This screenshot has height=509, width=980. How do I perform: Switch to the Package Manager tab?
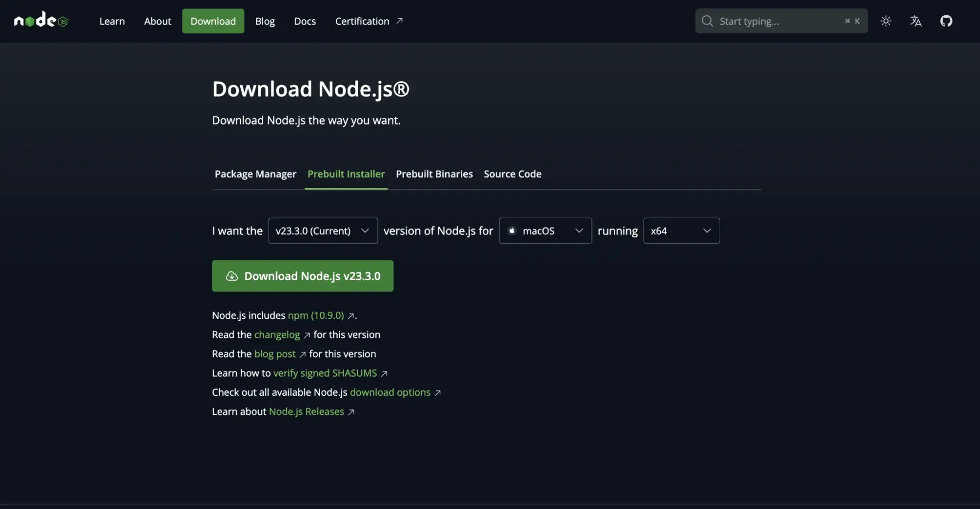click(255, 174)
